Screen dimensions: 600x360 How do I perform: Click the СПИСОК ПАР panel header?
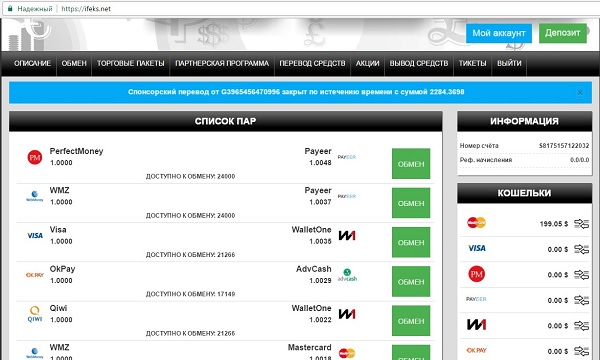tap(225, 121)
